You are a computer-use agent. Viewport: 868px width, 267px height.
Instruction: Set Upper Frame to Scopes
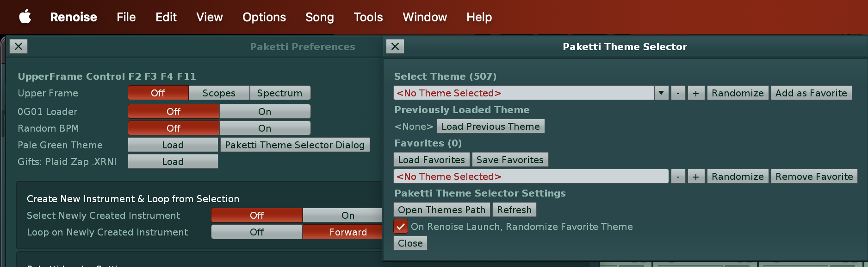(x=219, y=93)
